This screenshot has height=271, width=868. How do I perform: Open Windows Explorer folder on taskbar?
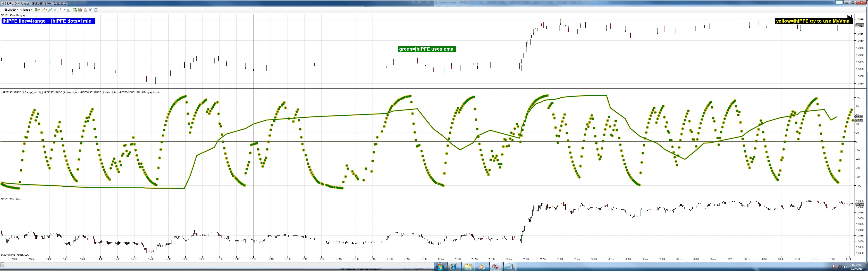tap(468, 267)
